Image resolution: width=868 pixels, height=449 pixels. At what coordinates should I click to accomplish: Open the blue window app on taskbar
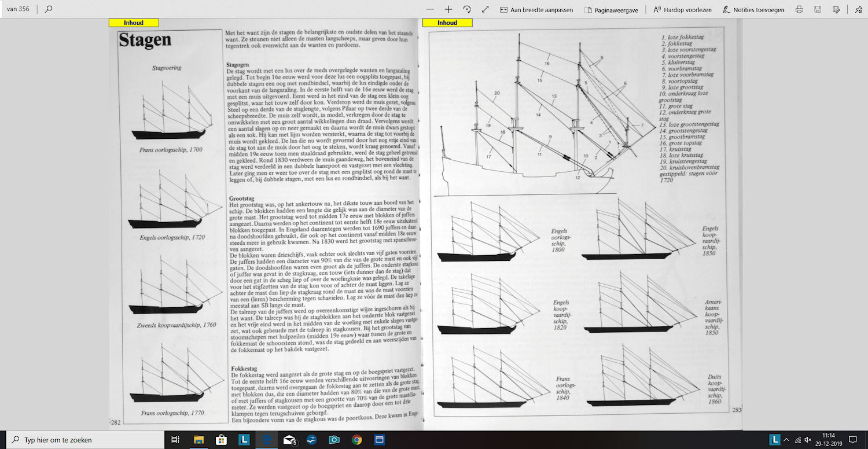[x=379, y=440]
